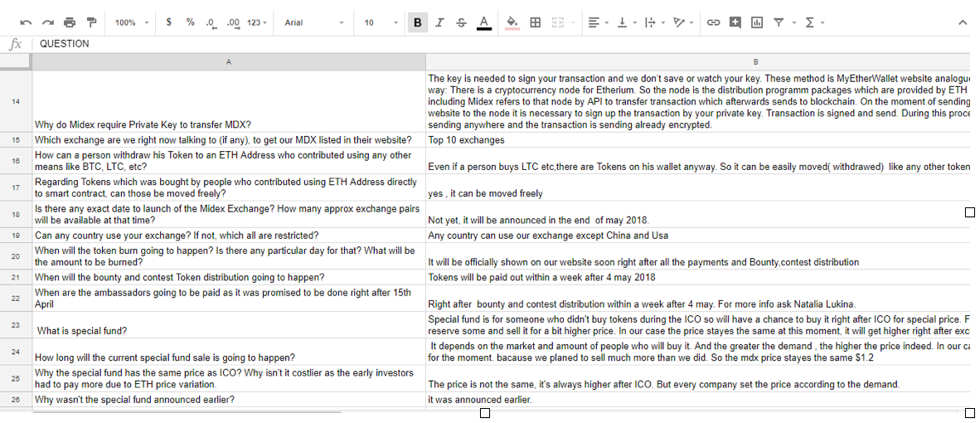Screen dimensions: 980x423
Task: Open the 100% zoom dropdown
Action: pos(131,22)
